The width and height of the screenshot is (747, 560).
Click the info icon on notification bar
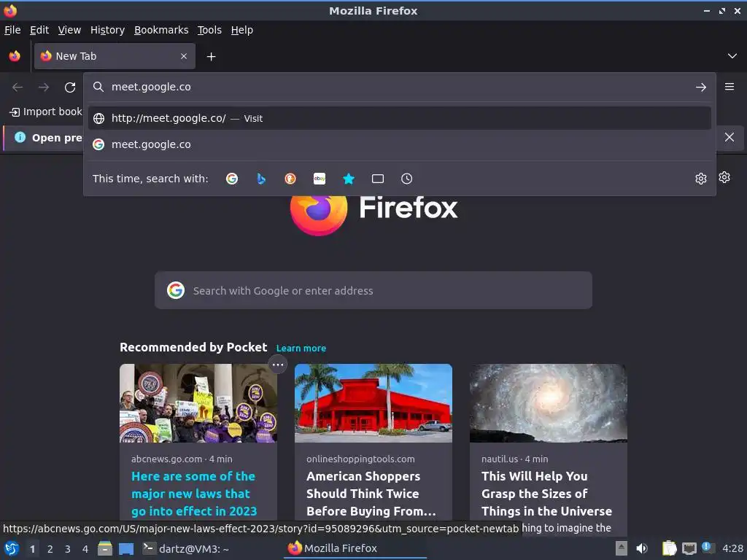tap(20, 137)
